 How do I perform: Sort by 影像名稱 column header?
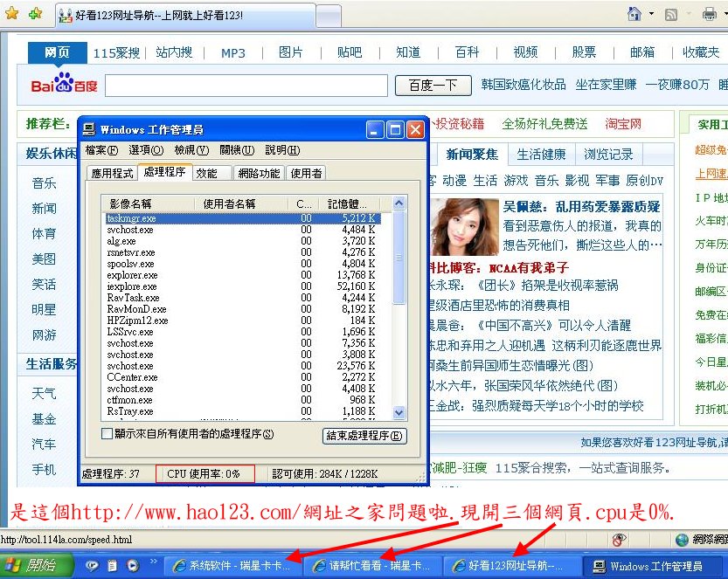[x=148, y=203]
